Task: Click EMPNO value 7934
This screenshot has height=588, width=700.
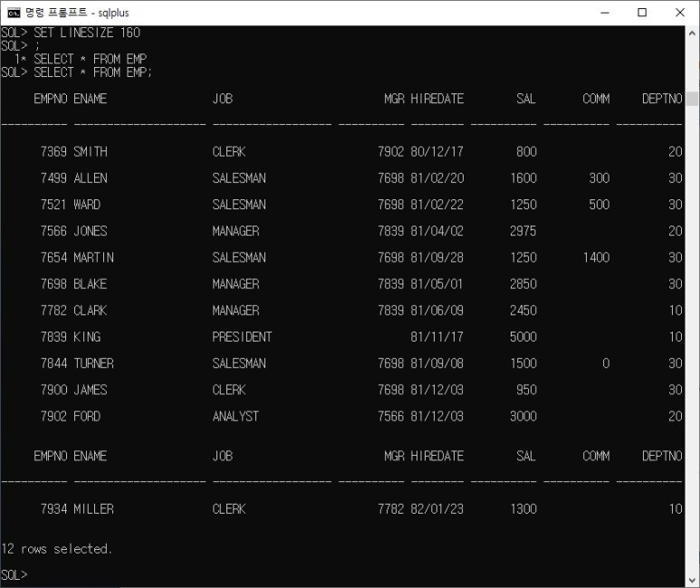Action: pyautogui.click(x=53, y=509)
